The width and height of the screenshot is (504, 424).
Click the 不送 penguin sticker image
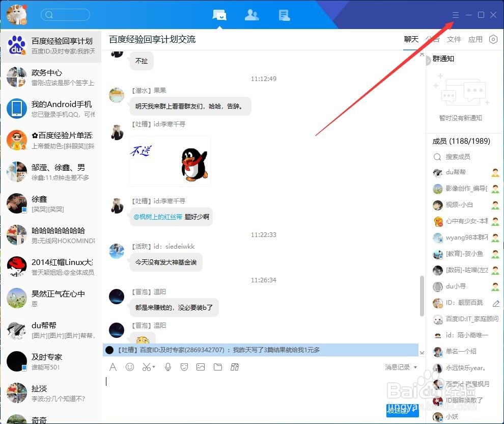(170, 162)
